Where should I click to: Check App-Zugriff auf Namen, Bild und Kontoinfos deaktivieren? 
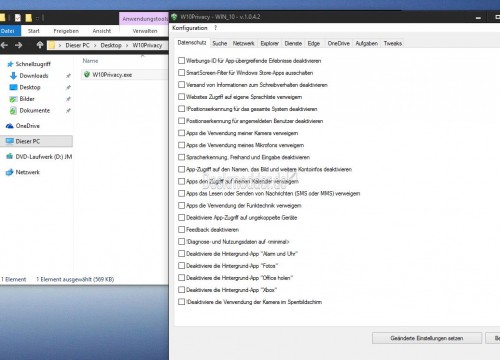click(x=181, y=169)
